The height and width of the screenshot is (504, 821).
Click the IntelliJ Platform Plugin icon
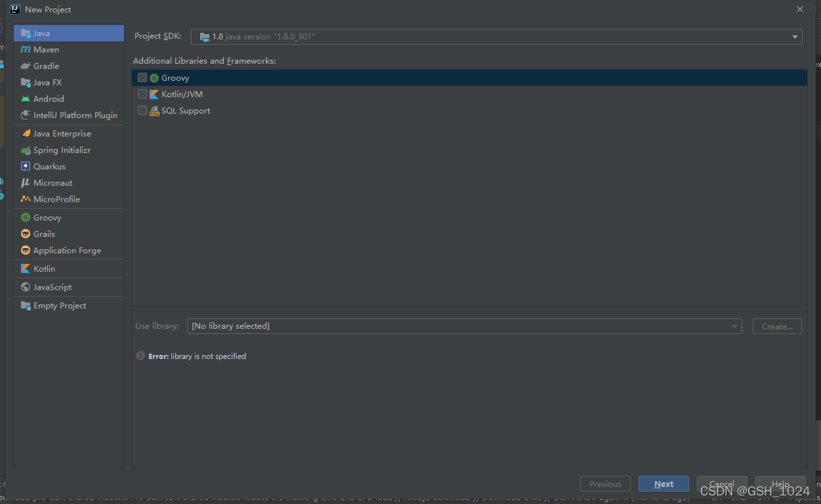26,115
